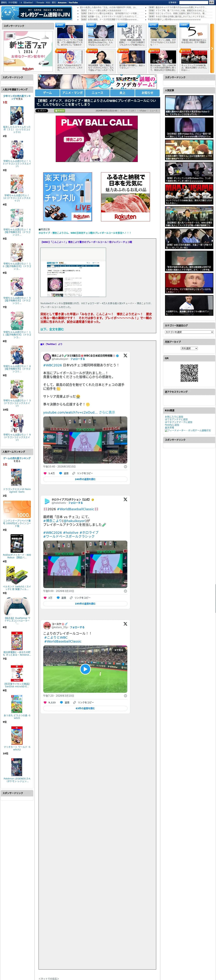The width and height of the screenshot is (216, 980).
Task: Open the 月を選択 archive dropdown
Action: coord(189,349)
